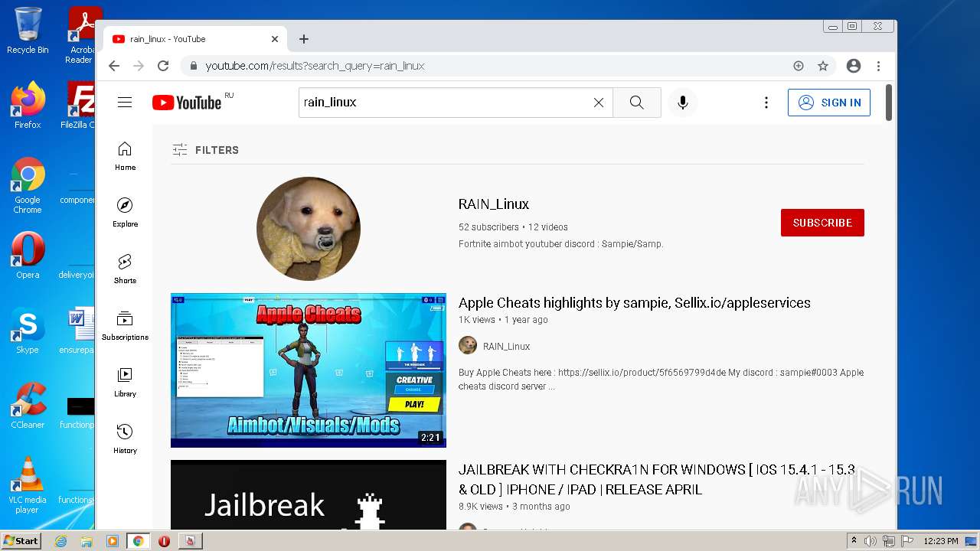Select the Opera desktop shortcut
980x551 pixels.
pyautogui.click(x=28, y=256)
